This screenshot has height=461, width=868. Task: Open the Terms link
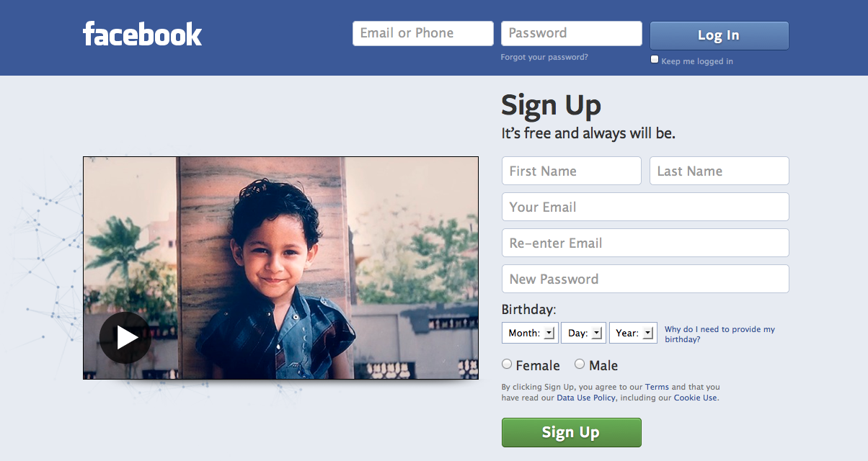[657, 388]
